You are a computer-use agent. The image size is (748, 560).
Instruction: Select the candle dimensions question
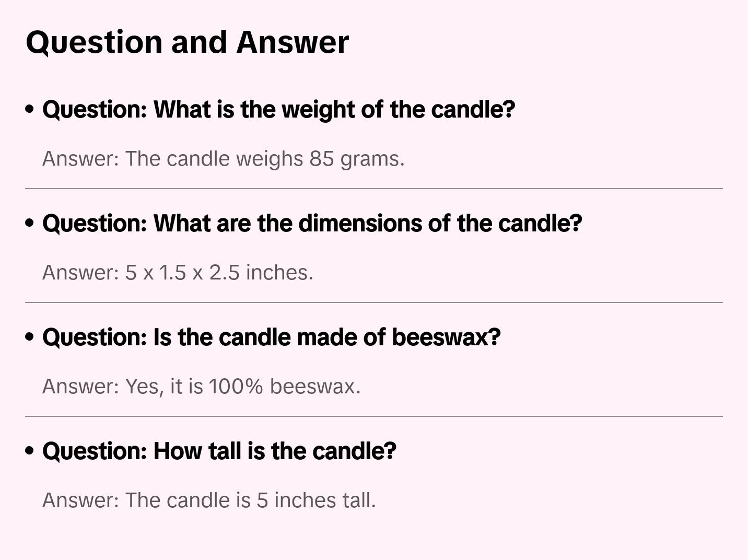[312, 224]
